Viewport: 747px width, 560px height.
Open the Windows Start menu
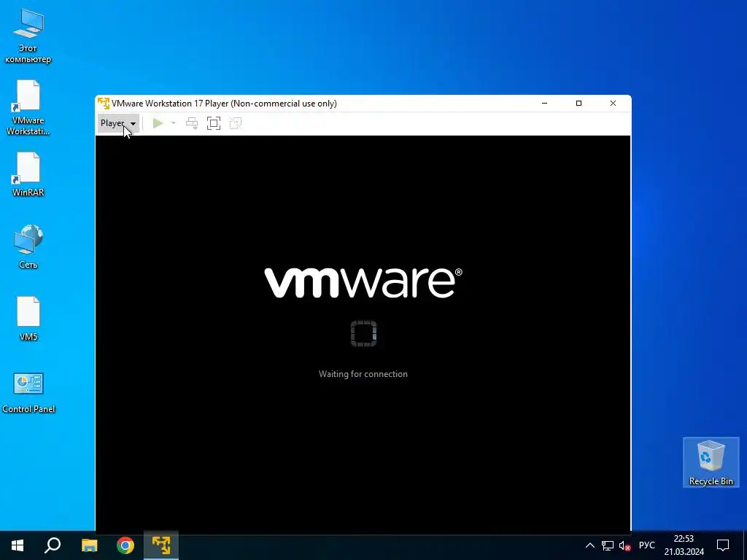18,545
